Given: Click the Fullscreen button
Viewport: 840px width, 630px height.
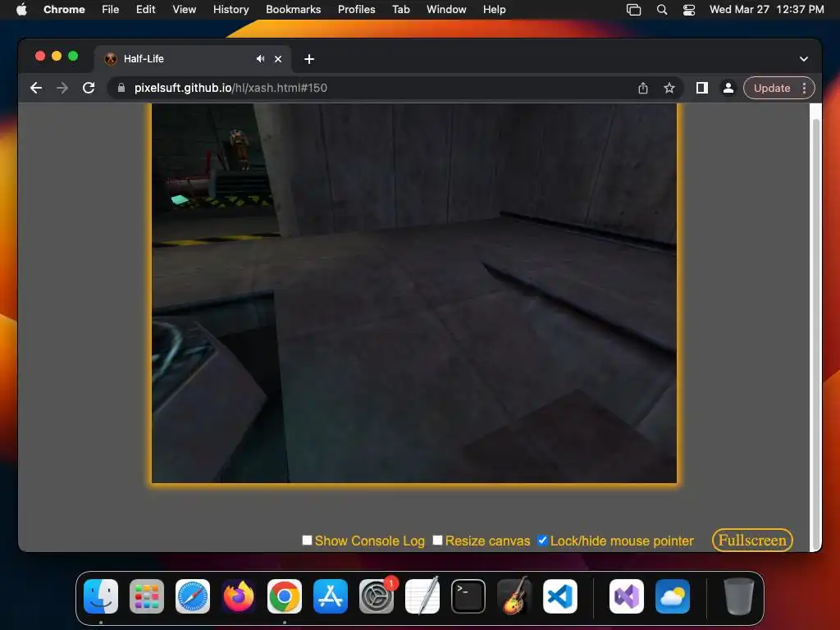Looking at the screenshot, I should pyautogui.click(x=752, y=540).
